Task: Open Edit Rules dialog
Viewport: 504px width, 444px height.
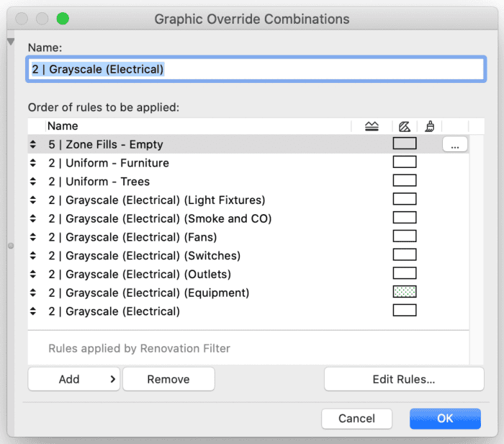Action: [404, 379]
